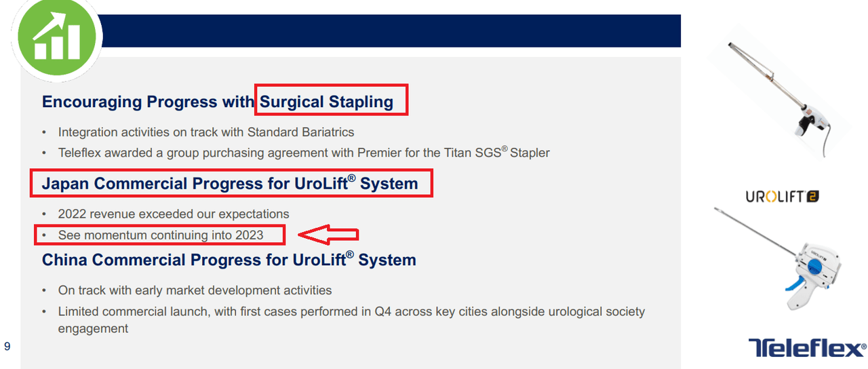Viewport: 868px width, 369px height.
Task: Click the 'Integration activities on track' bullet
Action: (x=206, y=132)
